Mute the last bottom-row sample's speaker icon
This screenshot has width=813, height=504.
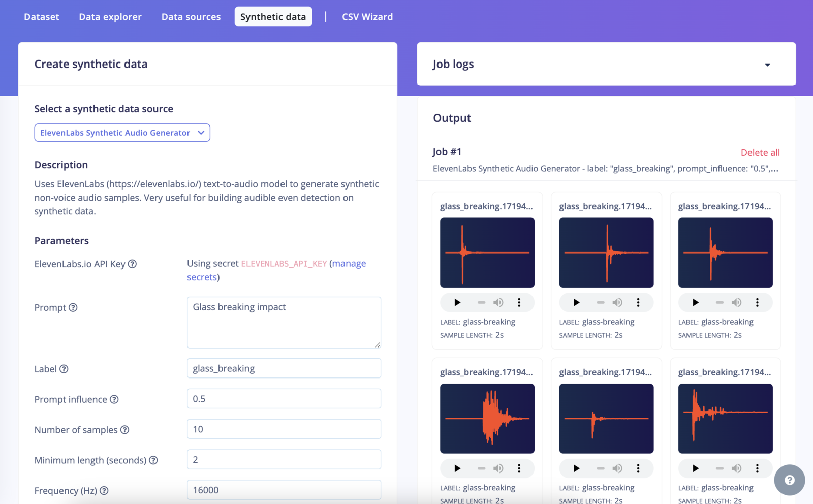737,468
